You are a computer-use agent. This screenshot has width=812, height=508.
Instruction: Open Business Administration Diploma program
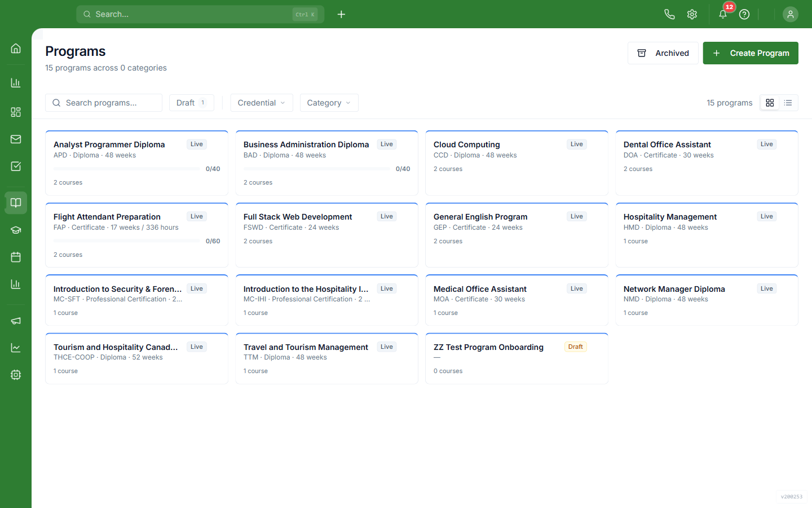coord(326,163)
